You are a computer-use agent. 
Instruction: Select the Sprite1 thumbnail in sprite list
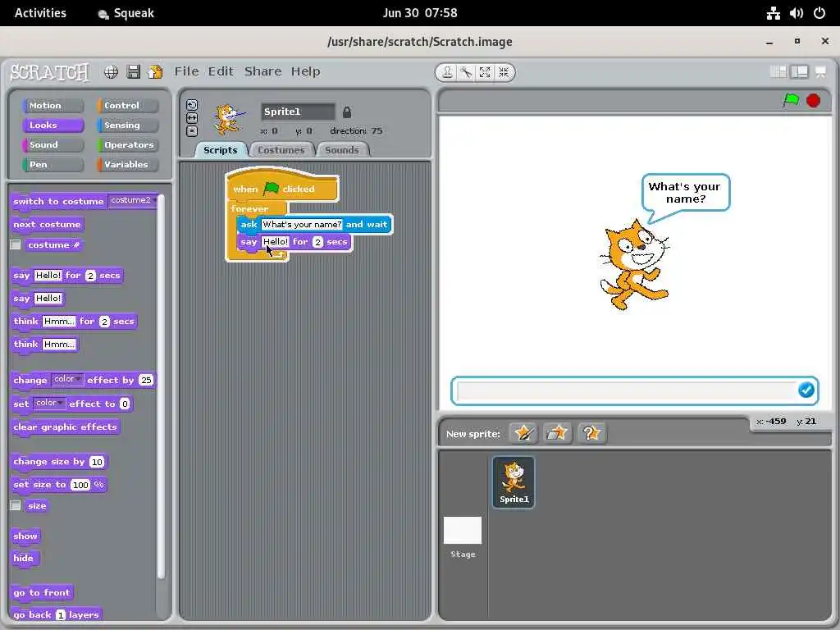[x=514, y=482]
